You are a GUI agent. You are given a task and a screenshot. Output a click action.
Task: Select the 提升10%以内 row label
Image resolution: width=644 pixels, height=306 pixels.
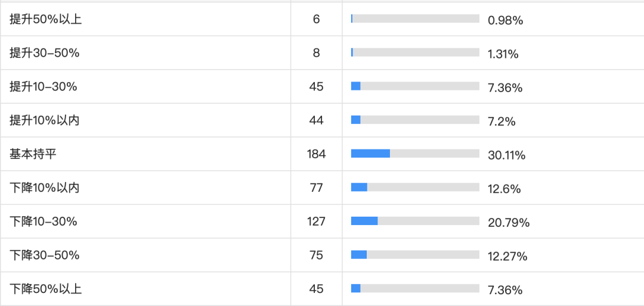coord(45,120)
